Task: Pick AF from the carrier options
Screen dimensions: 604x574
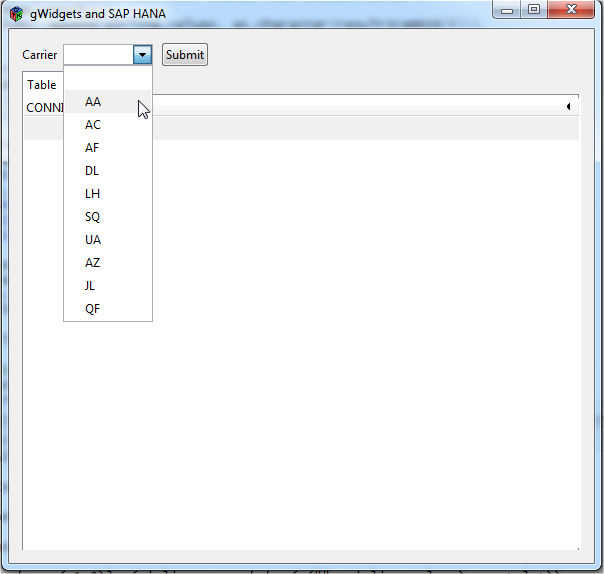Action: click(108, 148)
